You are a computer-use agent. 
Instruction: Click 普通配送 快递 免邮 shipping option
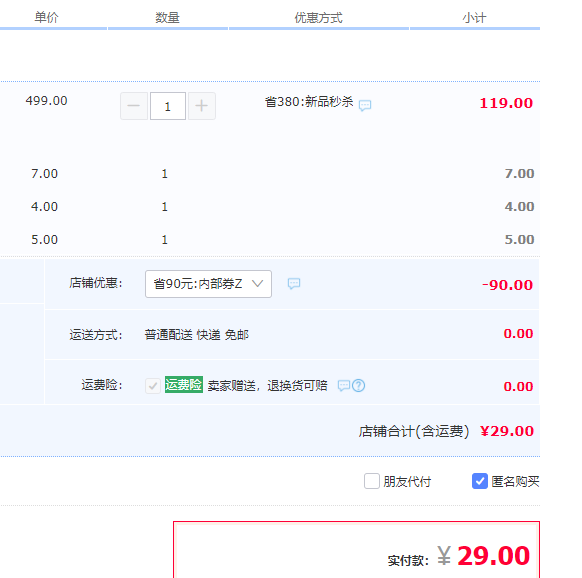196,335
